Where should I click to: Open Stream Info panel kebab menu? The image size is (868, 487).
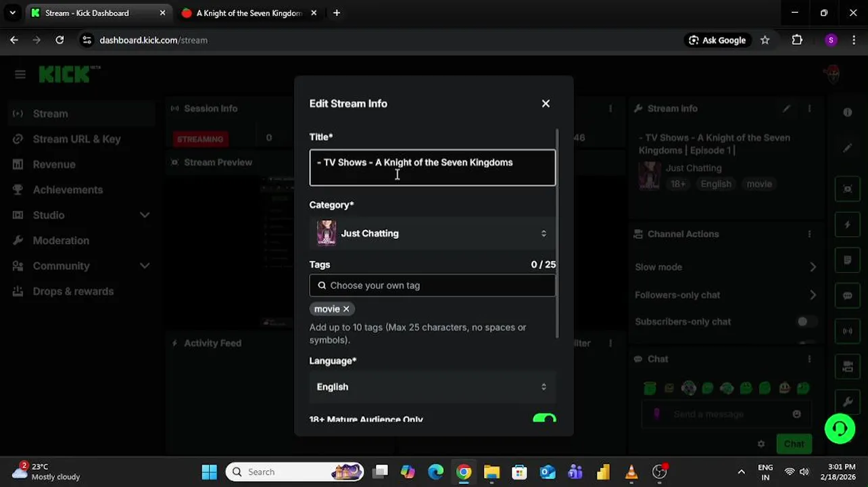[809, 108]
